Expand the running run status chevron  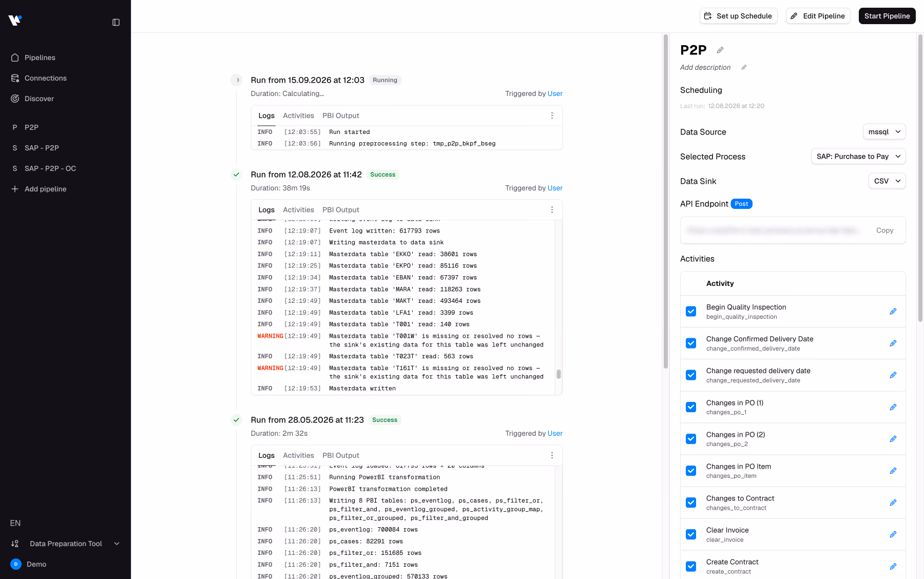click(x=237, y=80)
